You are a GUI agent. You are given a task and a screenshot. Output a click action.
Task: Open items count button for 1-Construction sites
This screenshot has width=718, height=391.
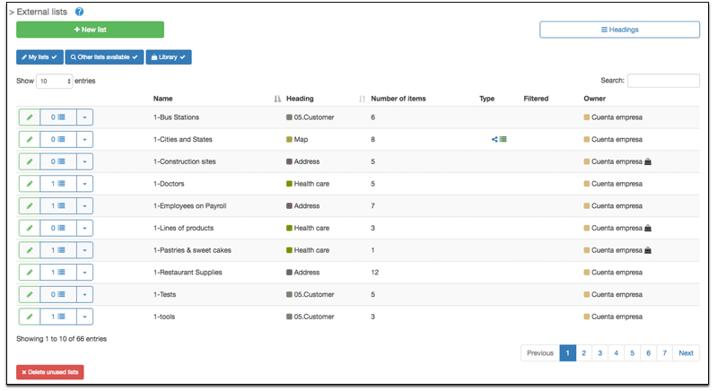tap(58, 162)
